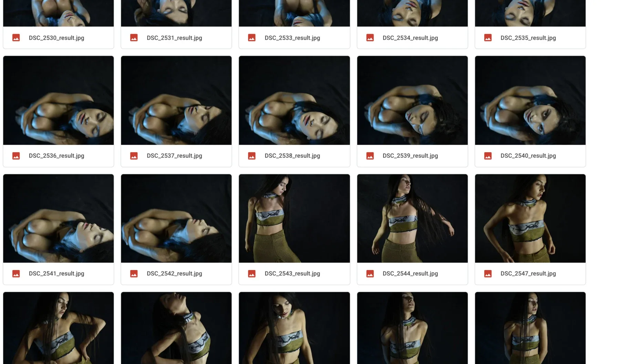Click the image icon beside DSC_2536_result.jpg
Image resolution: width=620 pixels, height=364 pixels.
[16, 156]
